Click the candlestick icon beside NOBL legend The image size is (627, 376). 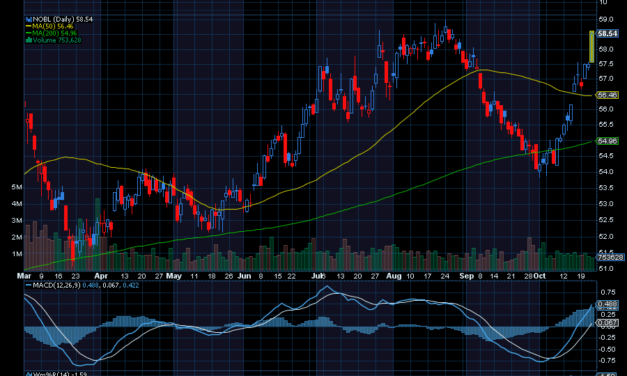(x=28, y=19)
